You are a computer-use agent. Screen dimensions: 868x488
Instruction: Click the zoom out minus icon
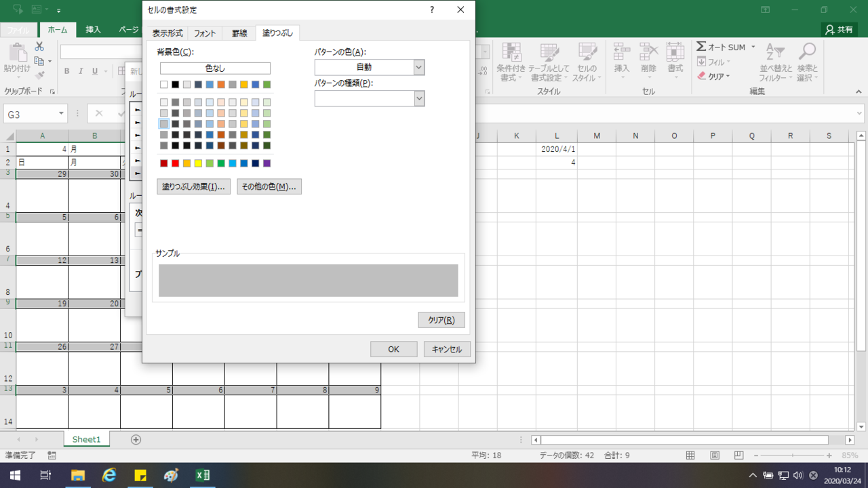[x=756, y=455]
